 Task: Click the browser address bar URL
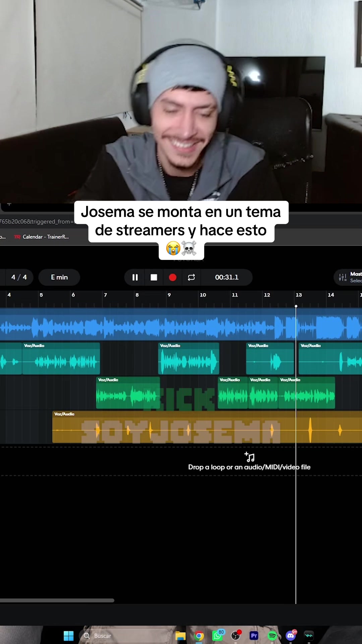click(37, 221)
